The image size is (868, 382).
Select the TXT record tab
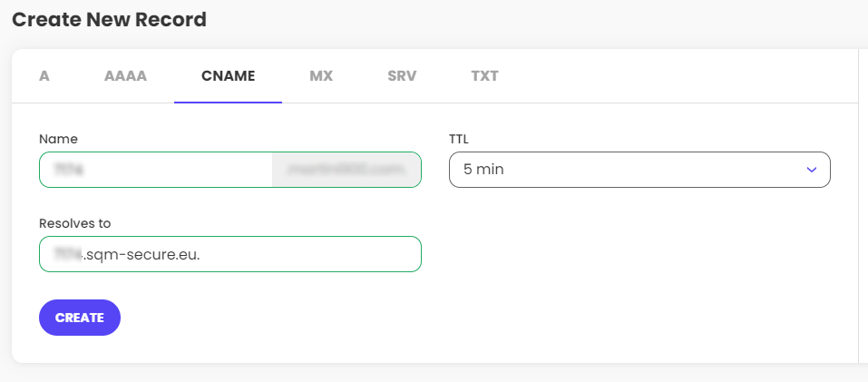tap(484, 76)
